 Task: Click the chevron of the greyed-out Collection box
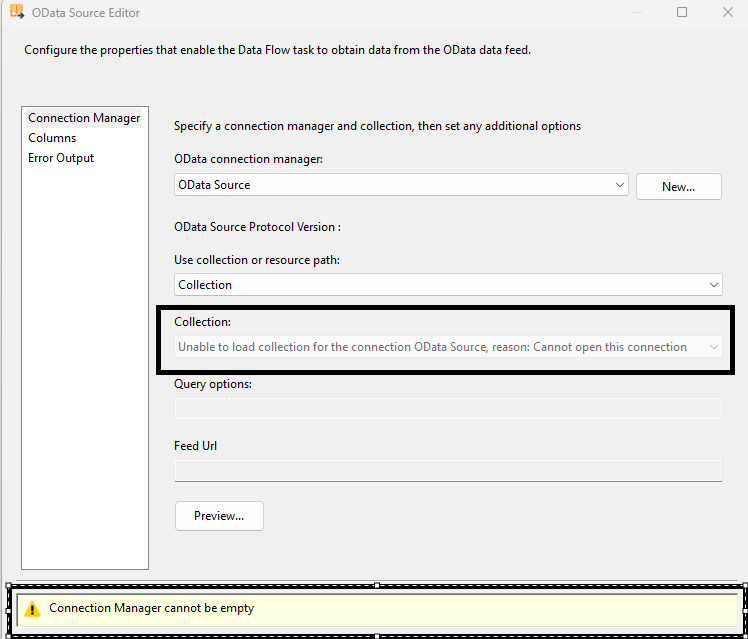pos(713,347)
